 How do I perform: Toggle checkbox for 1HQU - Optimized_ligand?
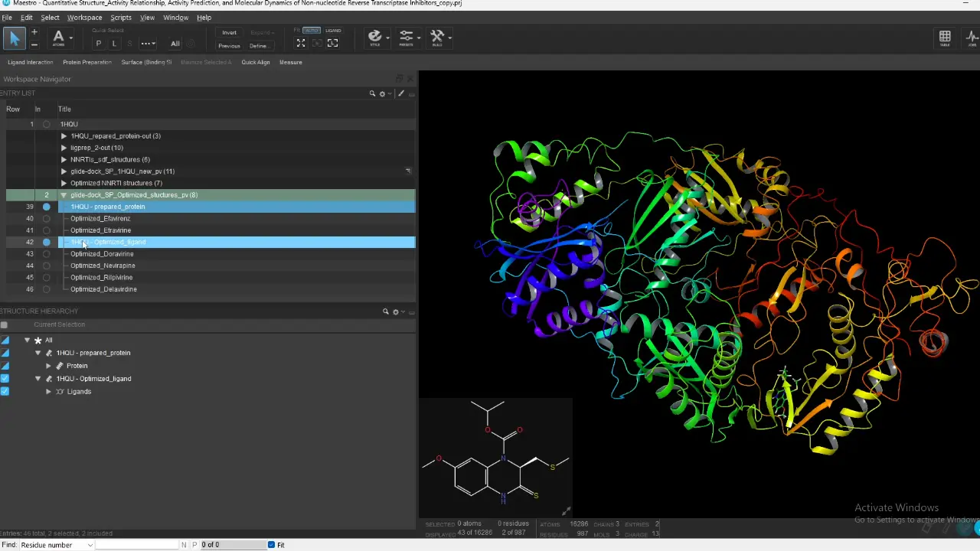[5, 379]
